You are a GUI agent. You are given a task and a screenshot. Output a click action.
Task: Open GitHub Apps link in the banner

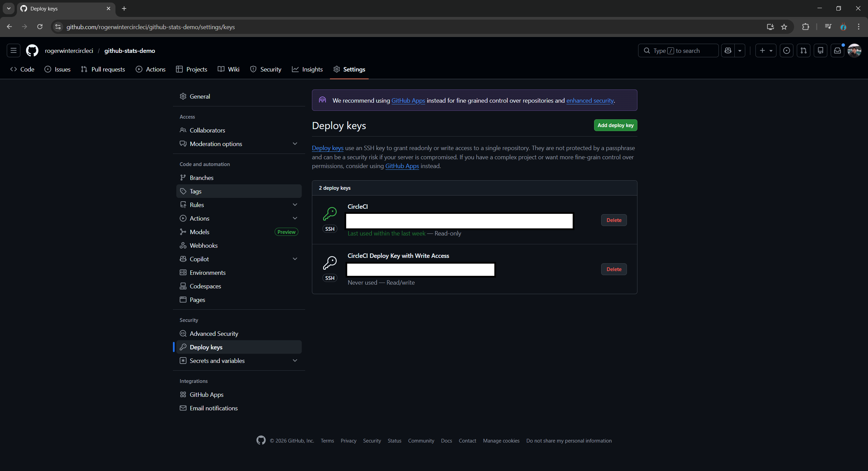click(408, 100)
